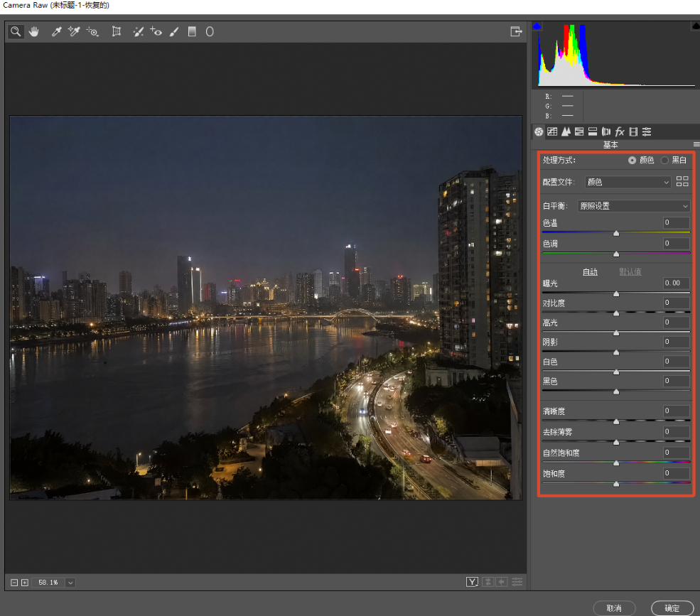The image size is (700, 616).
Task: Click the 确定 confirm button
Action: point(672,608)
